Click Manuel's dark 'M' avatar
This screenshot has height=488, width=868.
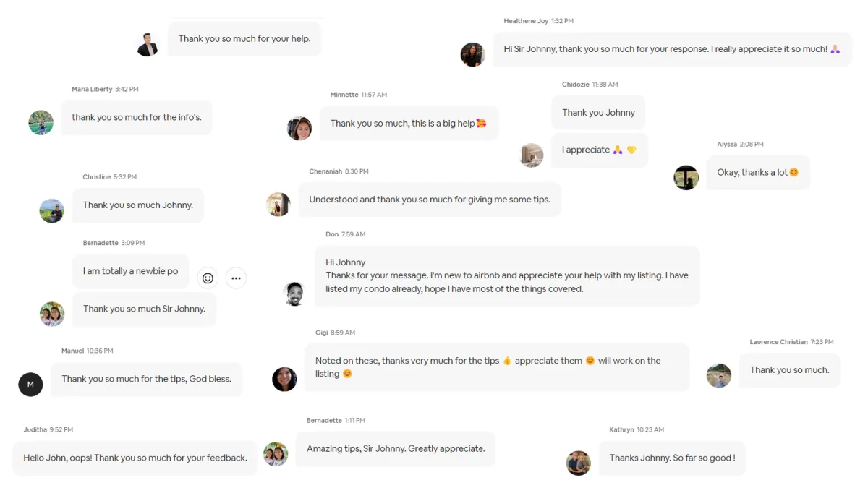tap(30, 384)
